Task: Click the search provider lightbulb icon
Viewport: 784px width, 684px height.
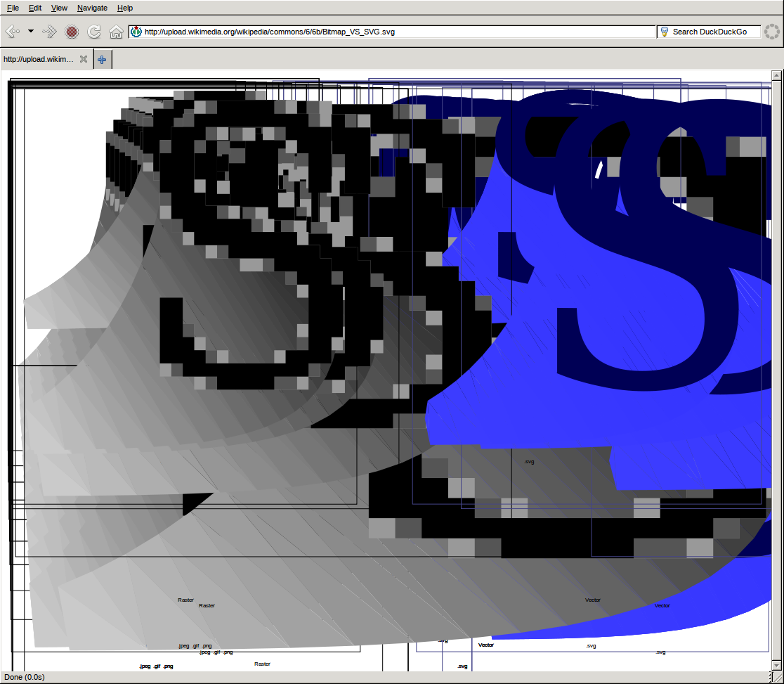Action: 664,32
